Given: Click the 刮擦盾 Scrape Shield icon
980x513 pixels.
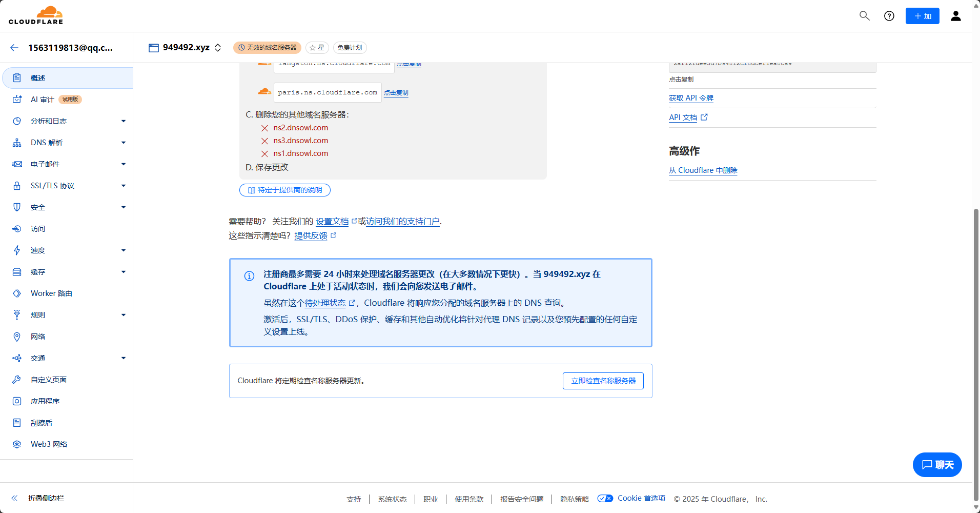Looking at the screenshot, I should [x=17, y=423].
